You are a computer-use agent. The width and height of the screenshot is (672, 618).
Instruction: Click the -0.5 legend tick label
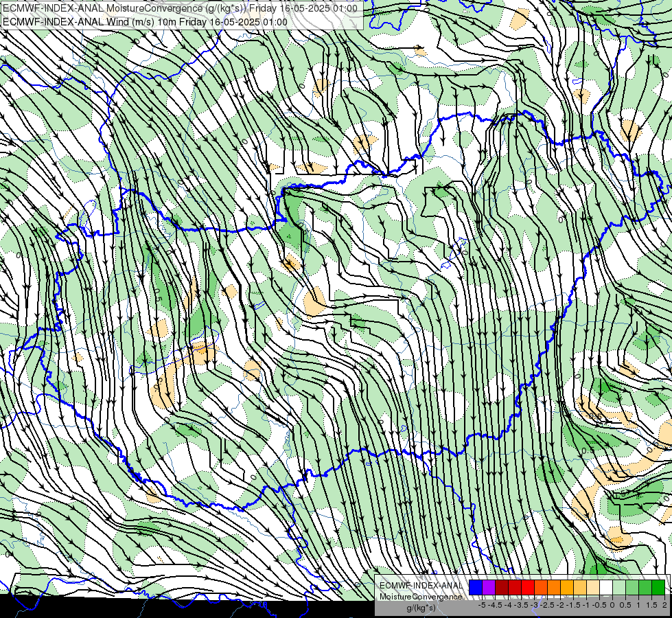(599, 605)
